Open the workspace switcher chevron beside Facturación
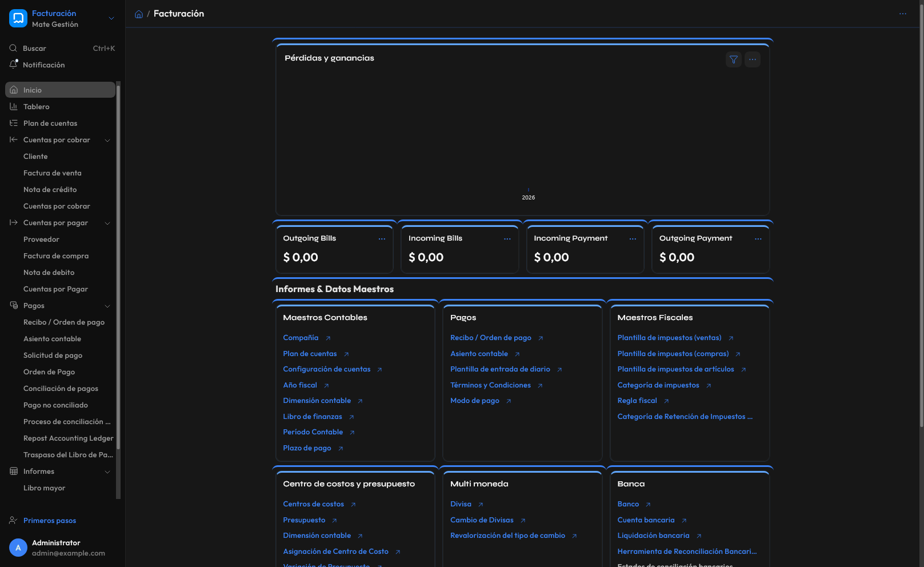Screen dimensions: 924x567 coord(111,18)
